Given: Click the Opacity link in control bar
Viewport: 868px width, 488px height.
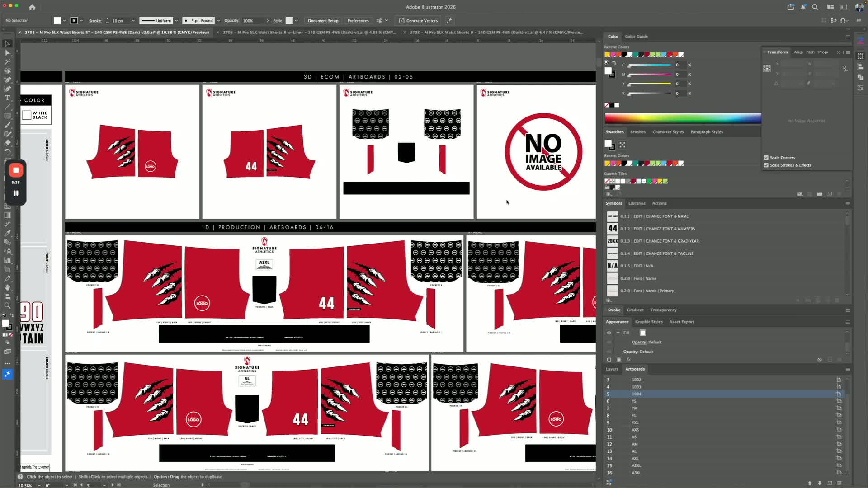Looking at the screenshot, I should pyautogui.click(x=231, y=21).
